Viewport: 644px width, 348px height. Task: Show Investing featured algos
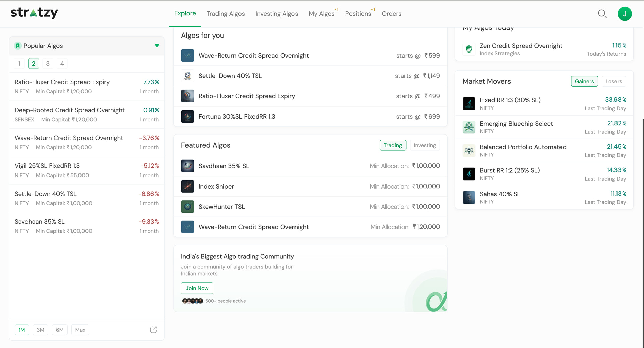coord(425,145)
